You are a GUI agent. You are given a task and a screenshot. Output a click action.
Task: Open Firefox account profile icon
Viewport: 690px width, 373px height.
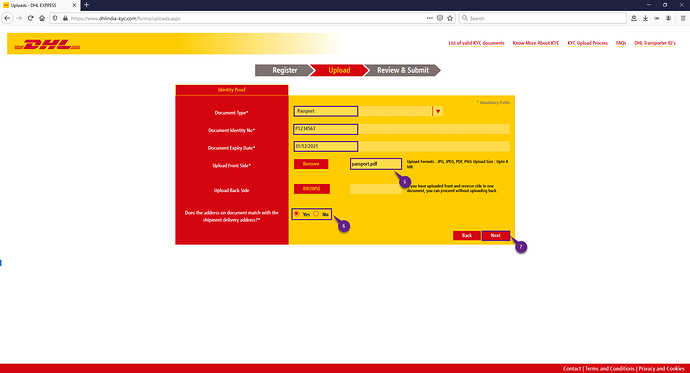[x=668, y=18]
